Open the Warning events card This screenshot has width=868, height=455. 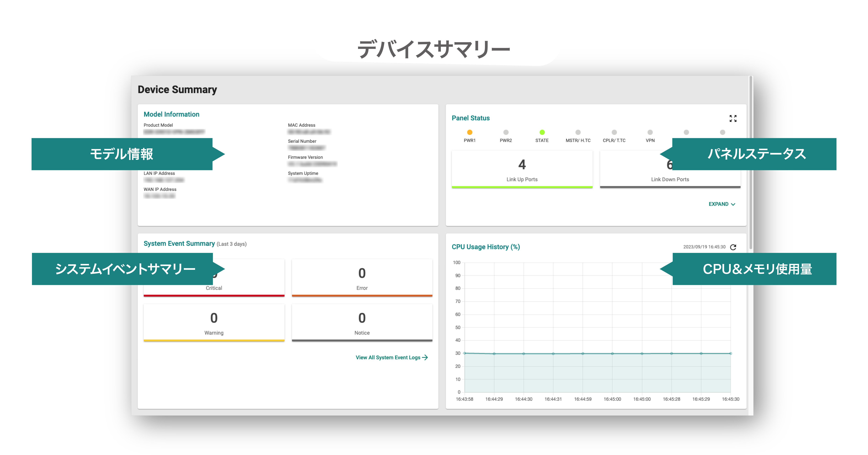click(x=214, y=323)
